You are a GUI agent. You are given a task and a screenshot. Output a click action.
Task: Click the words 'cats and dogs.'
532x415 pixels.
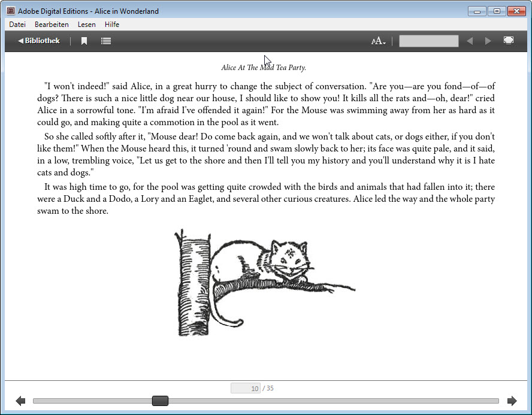65,172
